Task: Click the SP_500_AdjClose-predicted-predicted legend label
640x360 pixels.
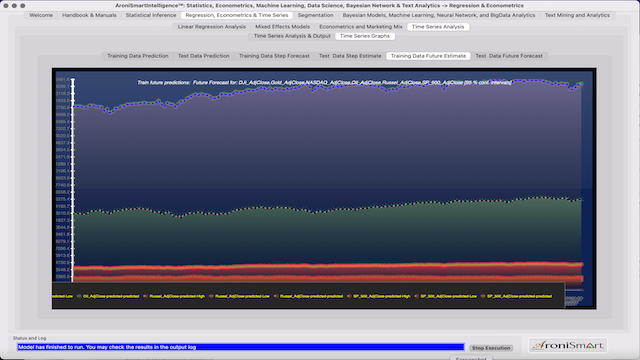Action: [x=519, y=296]
